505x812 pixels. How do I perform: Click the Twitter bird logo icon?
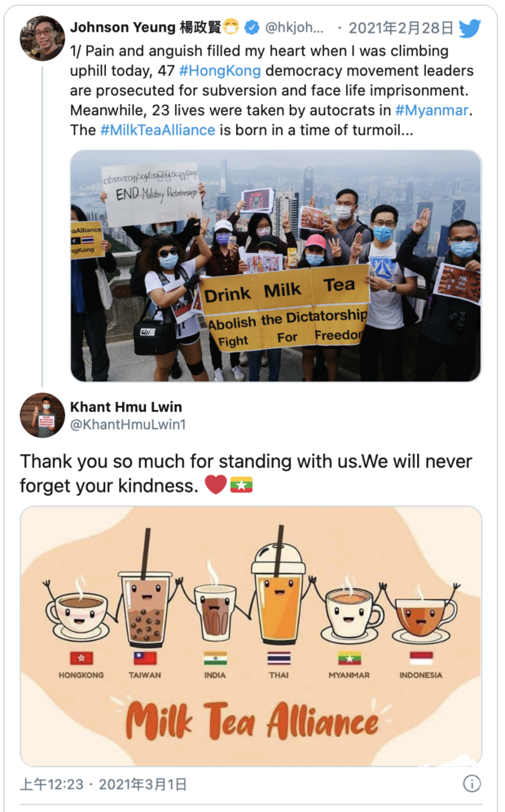[470, 28]
